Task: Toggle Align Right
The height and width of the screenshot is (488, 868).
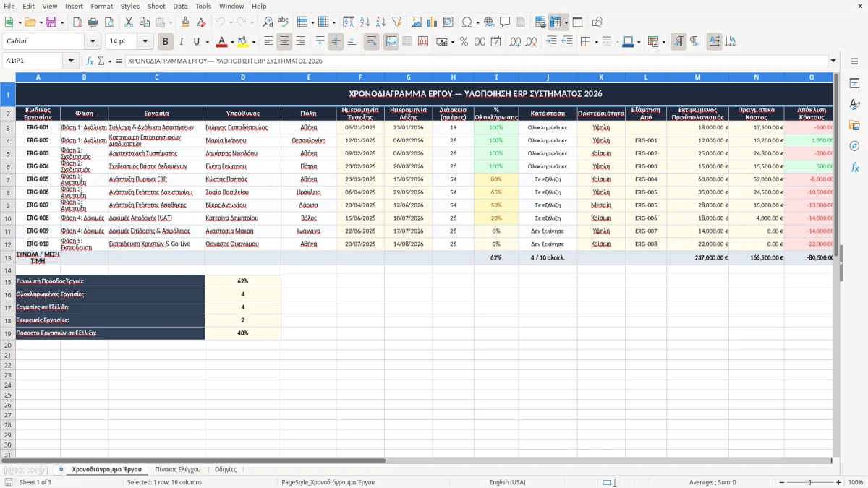Action: 300,42
